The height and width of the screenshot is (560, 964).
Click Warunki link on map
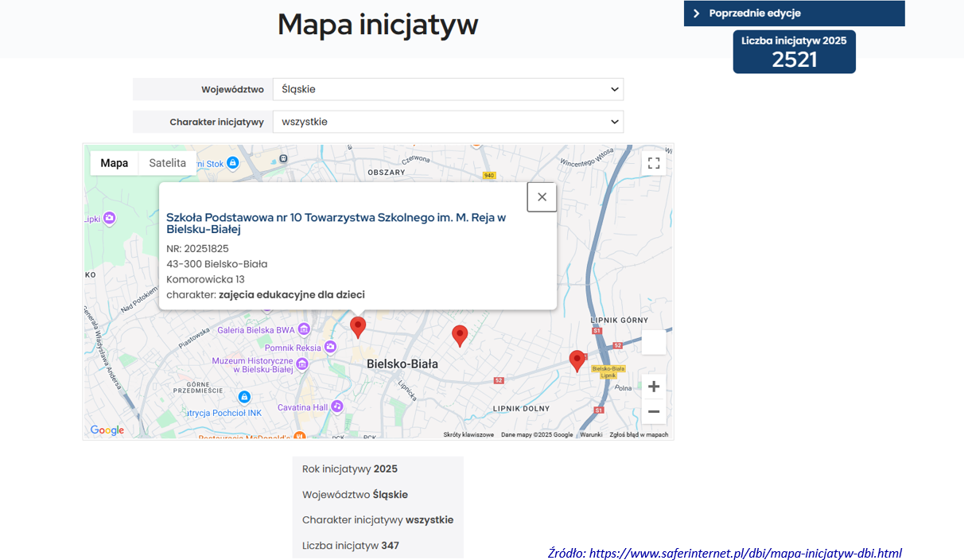(x=591, y=435)
